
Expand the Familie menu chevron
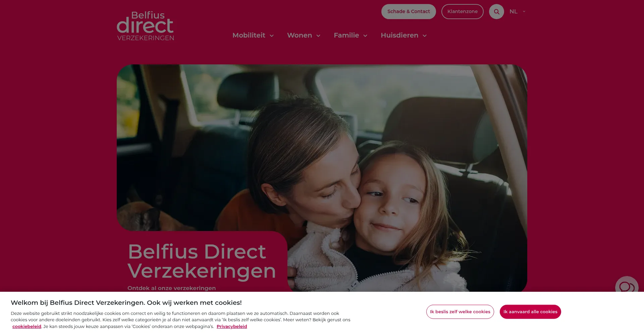click(x=365, y=36)
